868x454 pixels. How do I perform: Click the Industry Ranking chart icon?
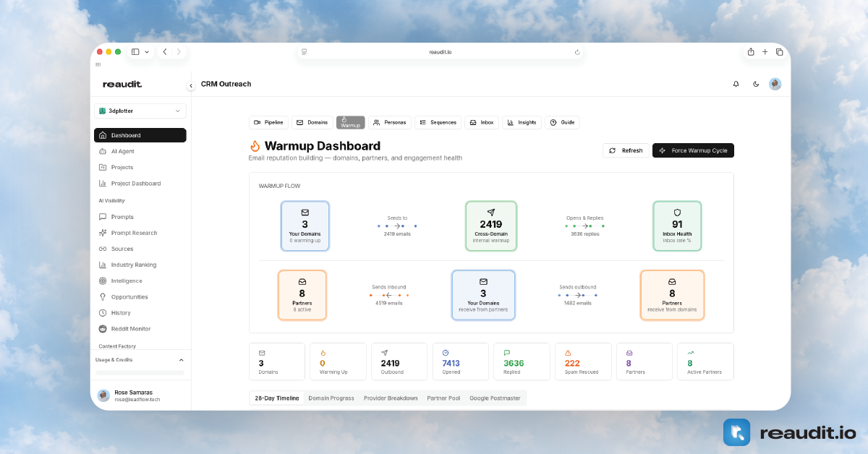(x=103, y=265)
